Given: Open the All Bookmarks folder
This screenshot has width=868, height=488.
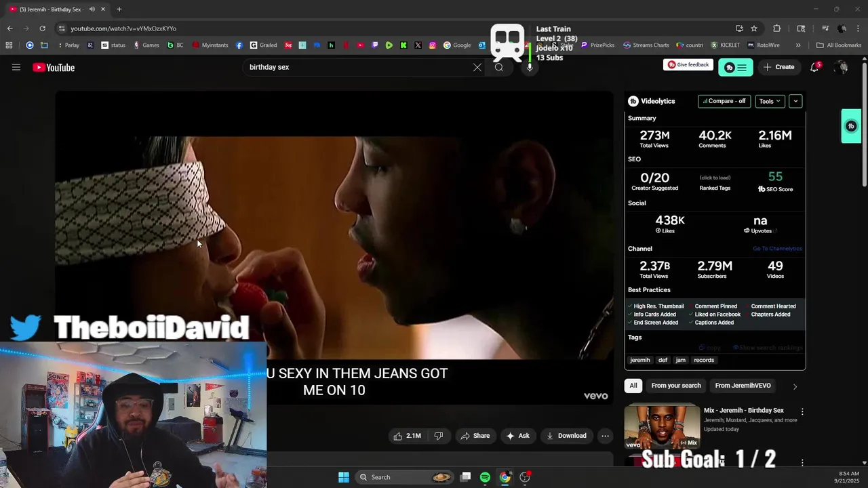Looking at the screenshot, I should click(x=839, y=45).
